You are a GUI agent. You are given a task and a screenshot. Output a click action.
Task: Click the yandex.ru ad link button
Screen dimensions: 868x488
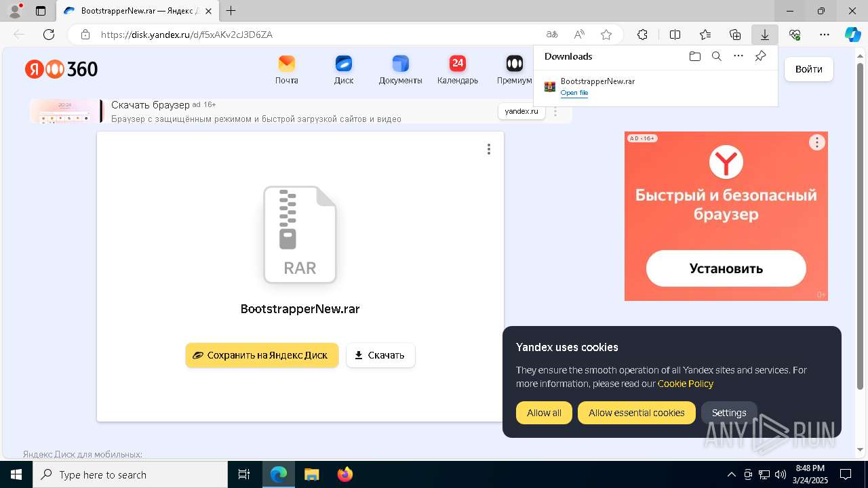(x=521, y=111)
